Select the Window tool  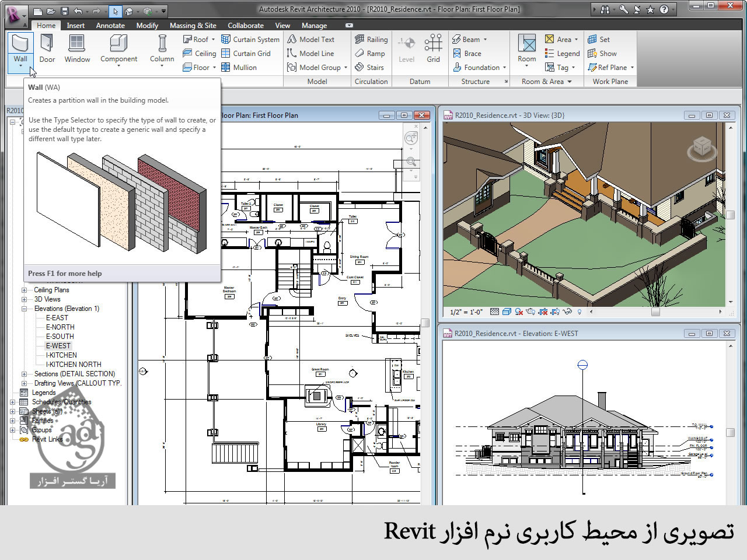pos(77,49)
